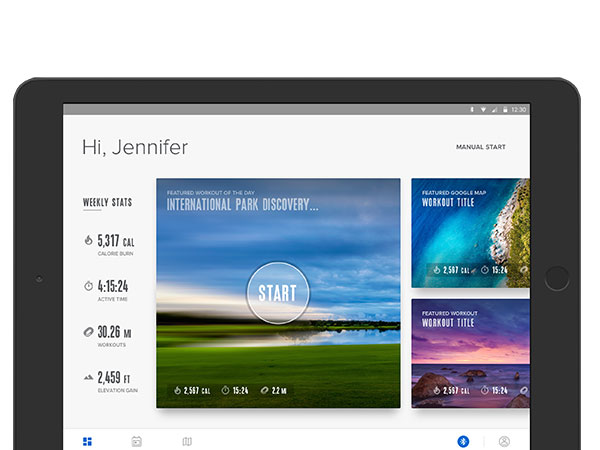Click stopwatch icon on main featured workout
Screen dimensions: 600x450
coord(225,390)
